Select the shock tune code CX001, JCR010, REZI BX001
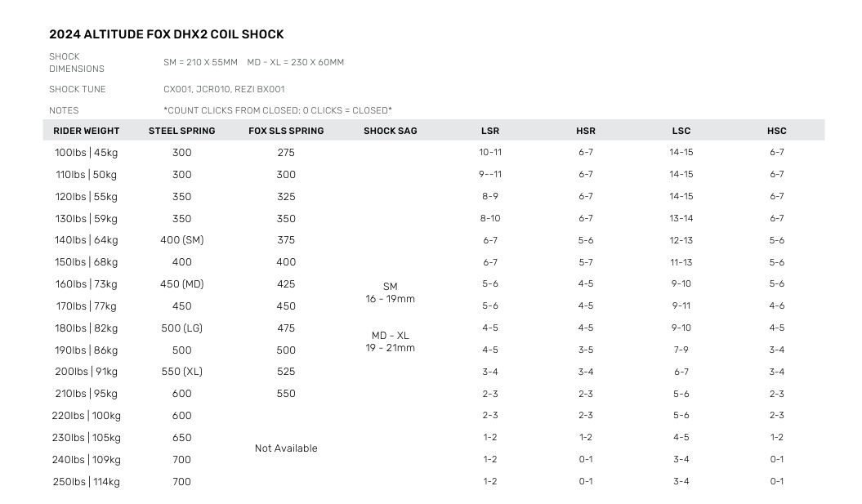862x504 pixels. pyautogui.click(x=224, y=89)
